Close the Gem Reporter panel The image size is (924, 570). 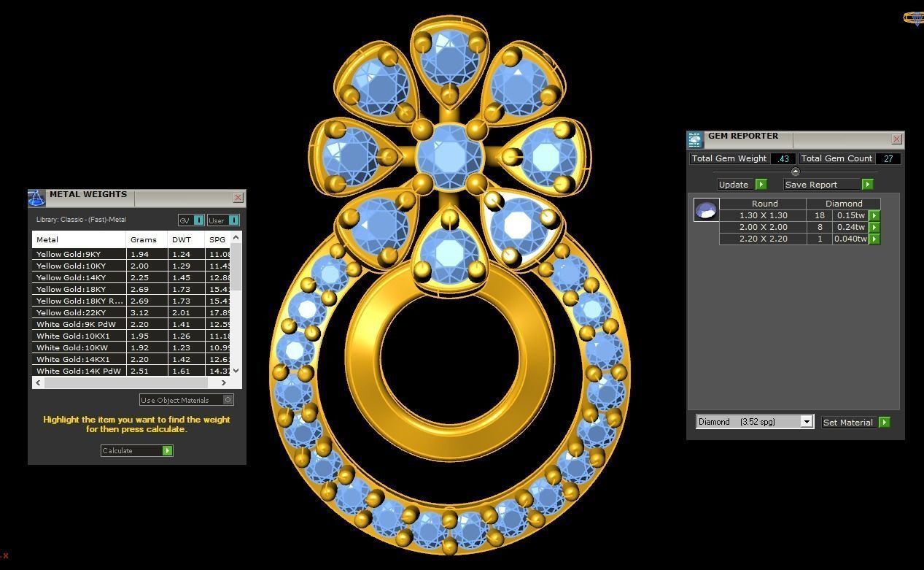tap(896, 139)
